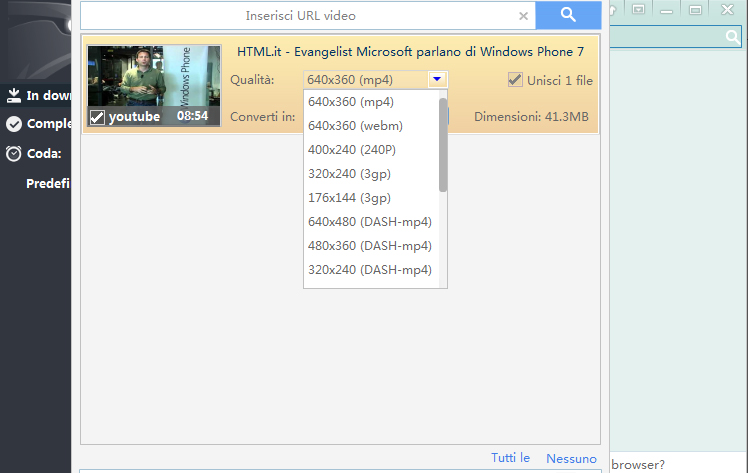Viewport: 748px width, 473px height.
Task: Click the Nessuno link
Action: point(571,458)
